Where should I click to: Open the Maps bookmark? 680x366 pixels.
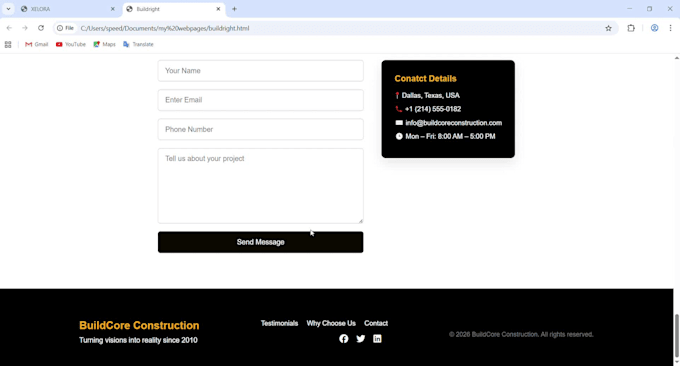(x=105, y=44)
